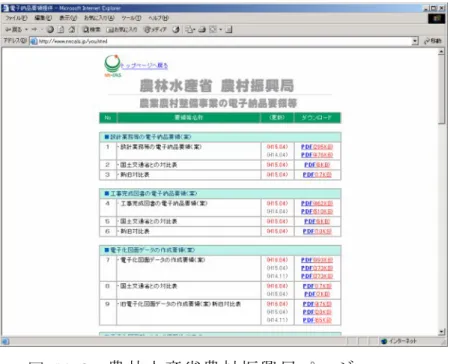The height and width of the screenshot is (364, 450).
Task: Open the Favorites (お気に入り) toolbar button
Action: 122,30
